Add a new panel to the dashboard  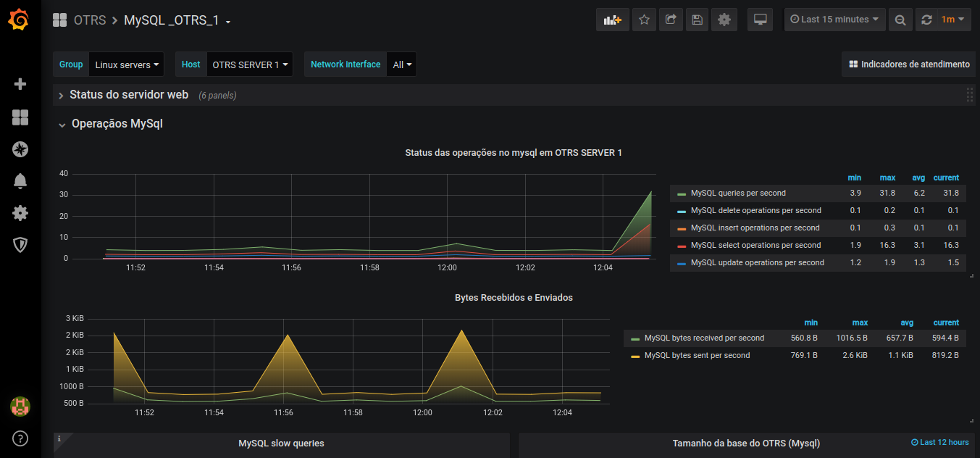tap(612, 20)
